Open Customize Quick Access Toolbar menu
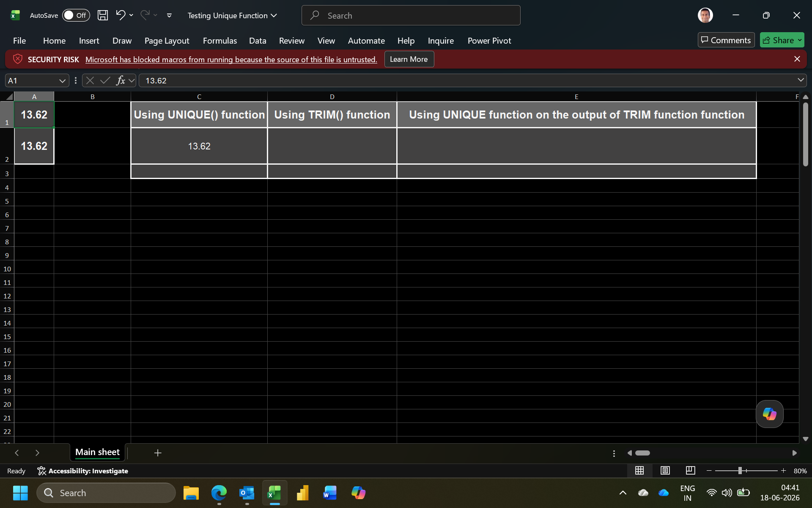This screenshot has width=812, height=508. [x=169, y=15]
